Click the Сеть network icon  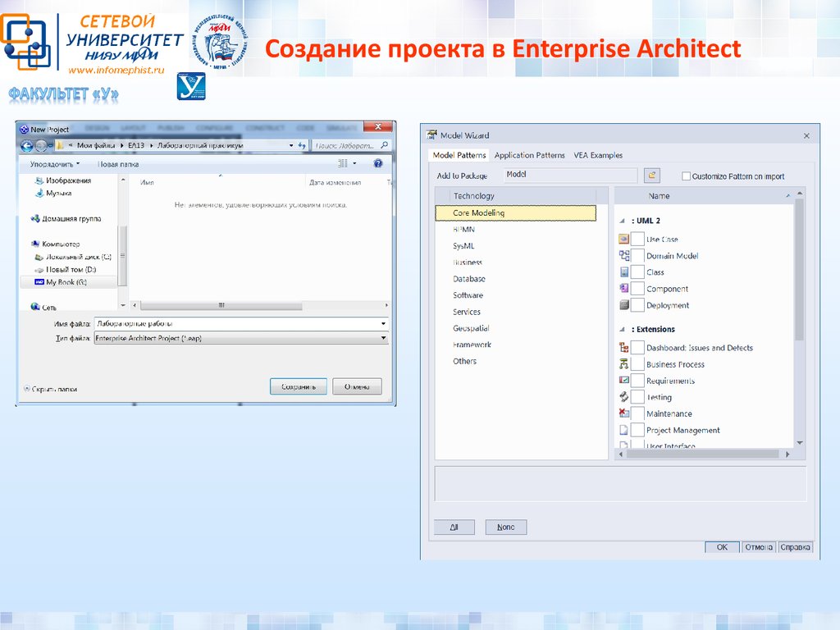coord(35,307)
